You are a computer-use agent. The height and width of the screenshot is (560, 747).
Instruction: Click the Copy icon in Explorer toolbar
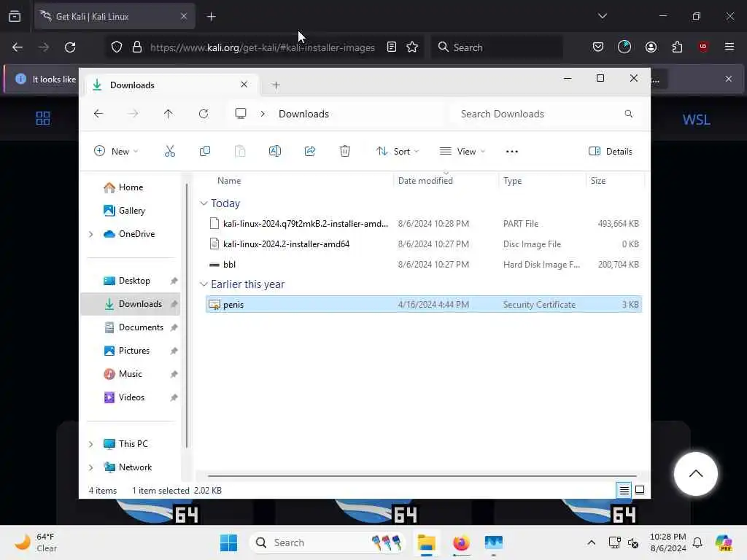pos(205,152)
